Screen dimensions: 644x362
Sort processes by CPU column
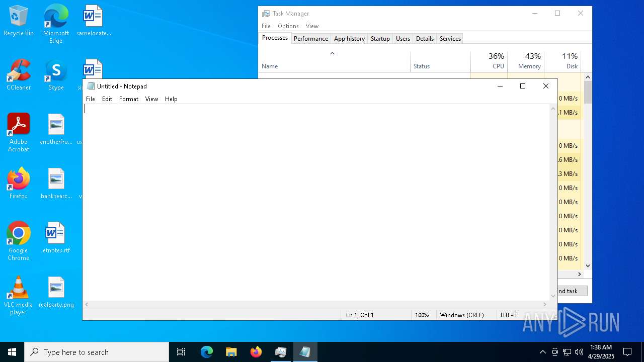point(489,61)
